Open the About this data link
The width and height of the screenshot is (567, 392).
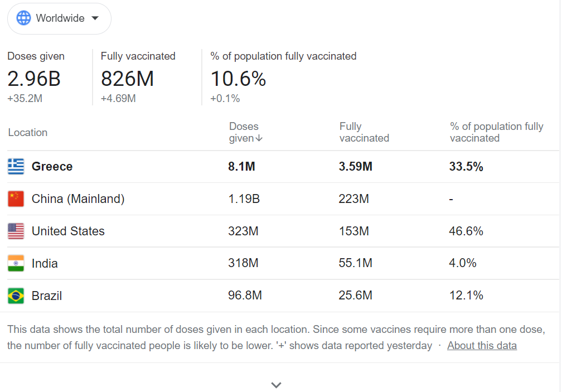tap(482, 346)
